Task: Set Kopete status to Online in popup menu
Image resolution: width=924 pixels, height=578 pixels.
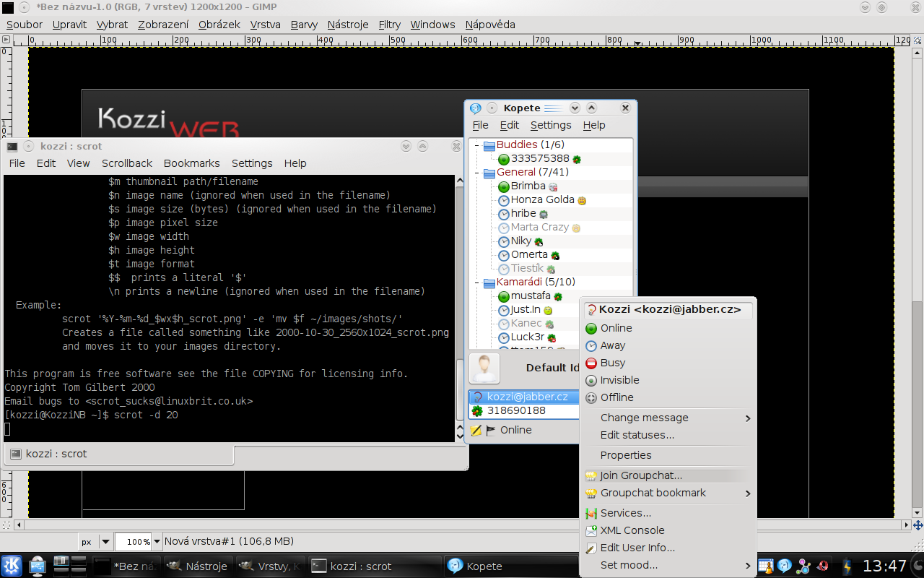Action: tap(668, 328)
